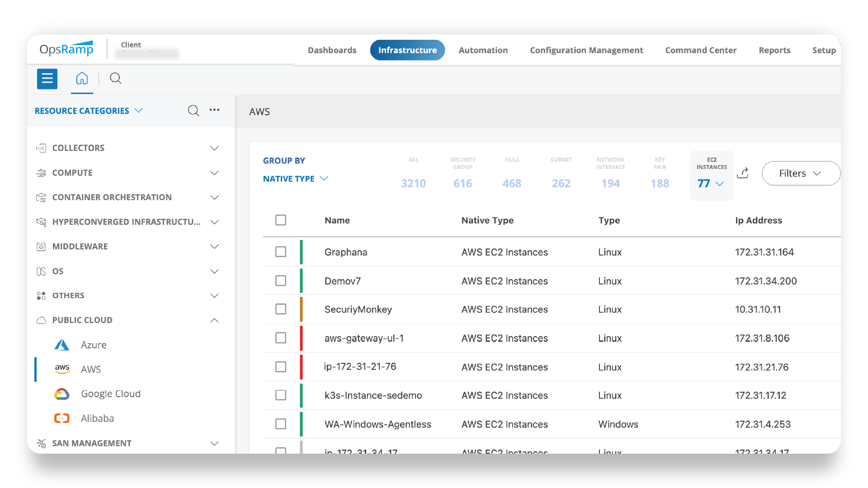Check the WA-Windows-Agentless row checkbox

[281, 424]
